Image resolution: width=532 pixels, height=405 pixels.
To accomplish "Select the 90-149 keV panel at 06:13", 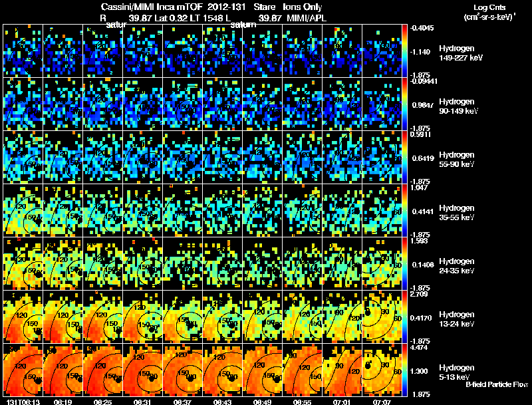I will [23, 104].
